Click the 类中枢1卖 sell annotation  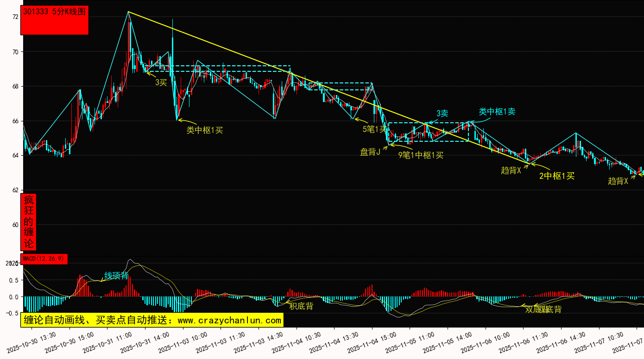click(497, 112)
